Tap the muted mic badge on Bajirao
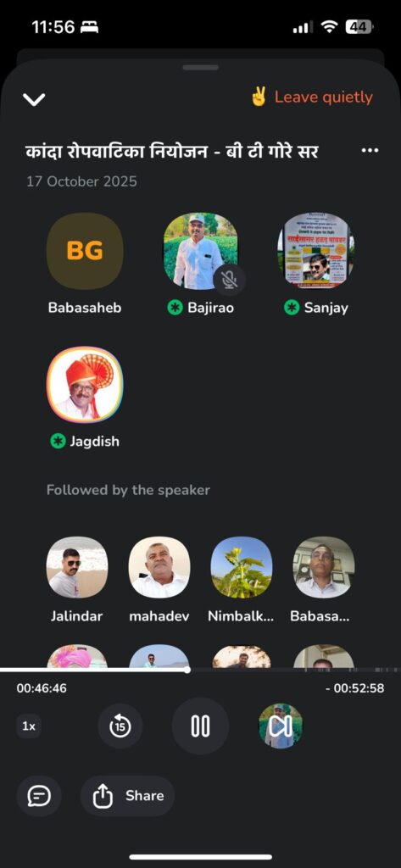Screen dimensions: 401x868 pos(229,281)
